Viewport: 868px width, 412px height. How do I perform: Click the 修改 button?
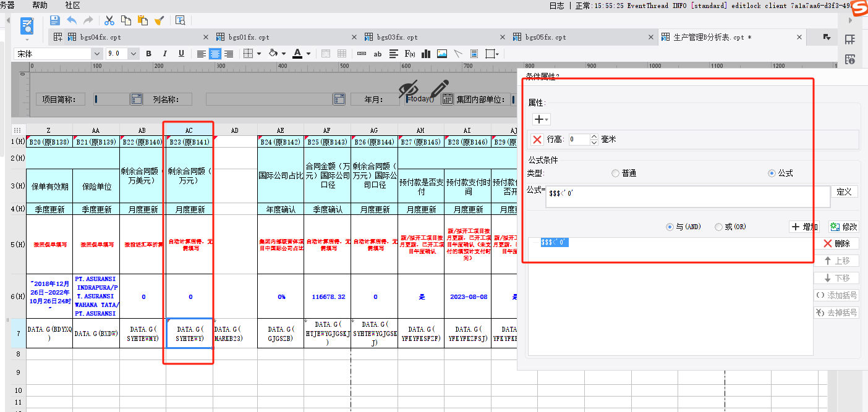(x=843, y=227)
